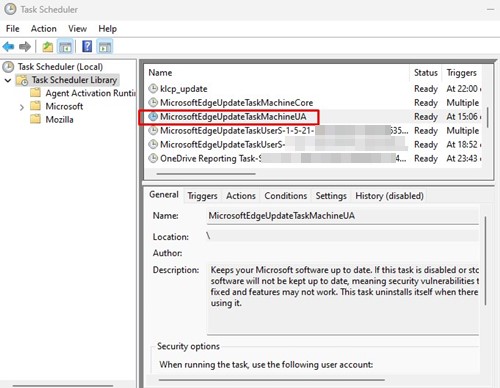Viewport: 500px width, 388px height.
Task: Select Task Scheduler Library in the tree
Action: [74, 80]
